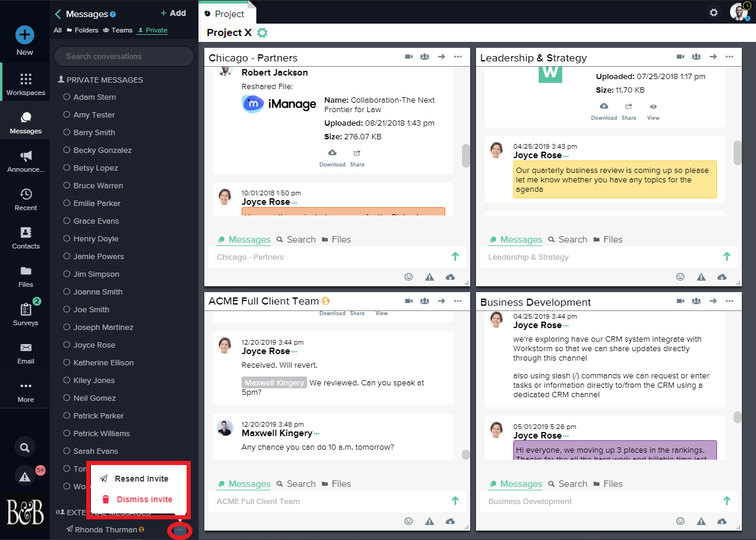Filter conversations by Teams
Viewport: 756px width, 540px height.
pos(118,30)
